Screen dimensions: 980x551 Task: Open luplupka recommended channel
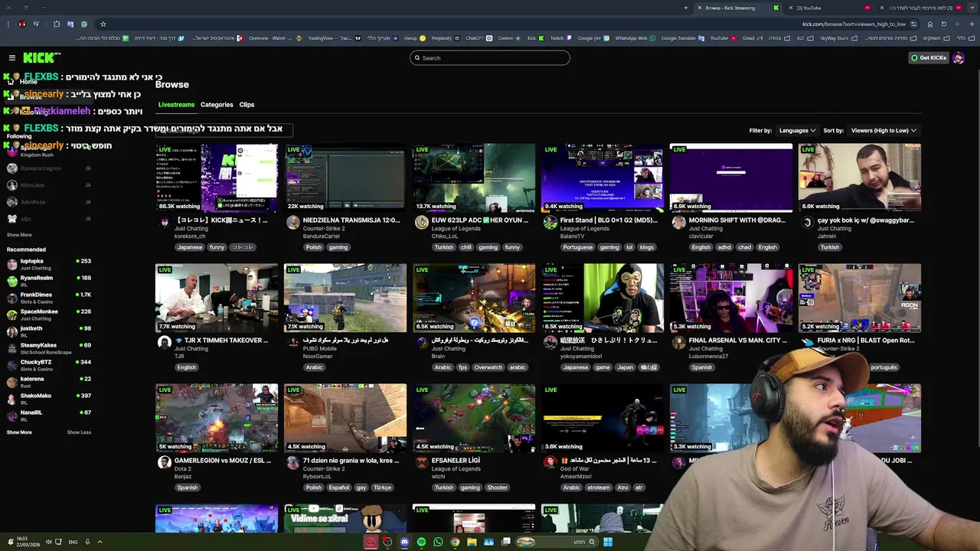pyautogui.click(x=47, y=264)
